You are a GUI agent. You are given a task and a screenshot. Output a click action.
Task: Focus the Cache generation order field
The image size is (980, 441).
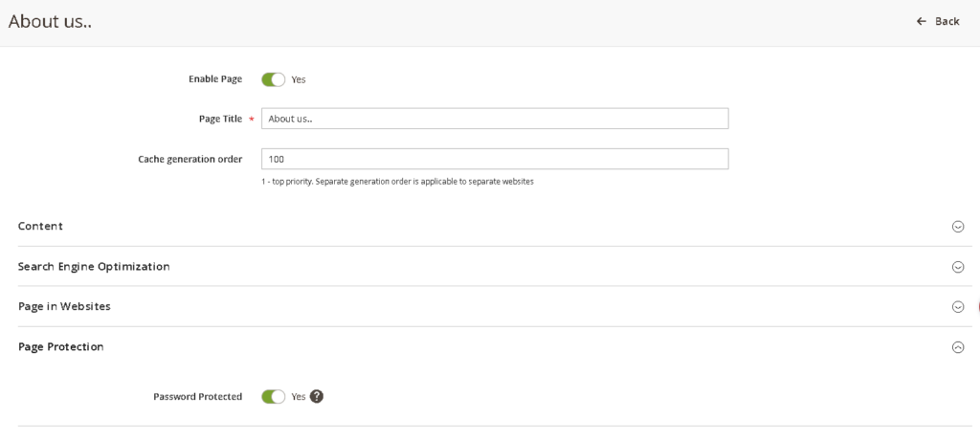coord(494,159)
